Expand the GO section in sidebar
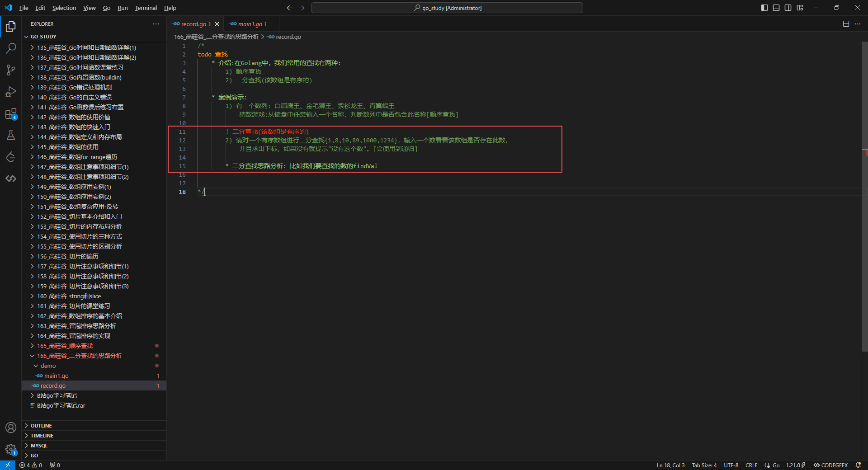Image resolution: width=868 pixels, height=470 pixels. [94, 456]
